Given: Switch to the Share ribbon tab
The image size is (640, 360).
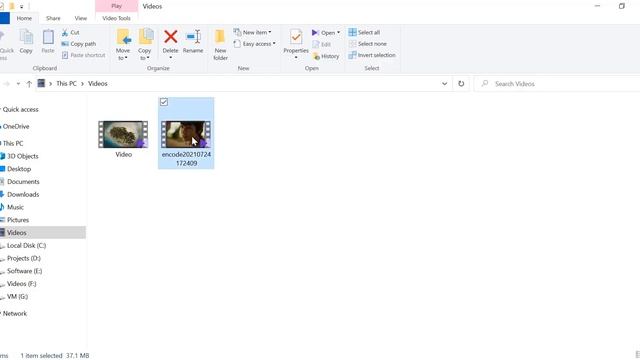Looking at the screenshot, I should coord(53,18).
